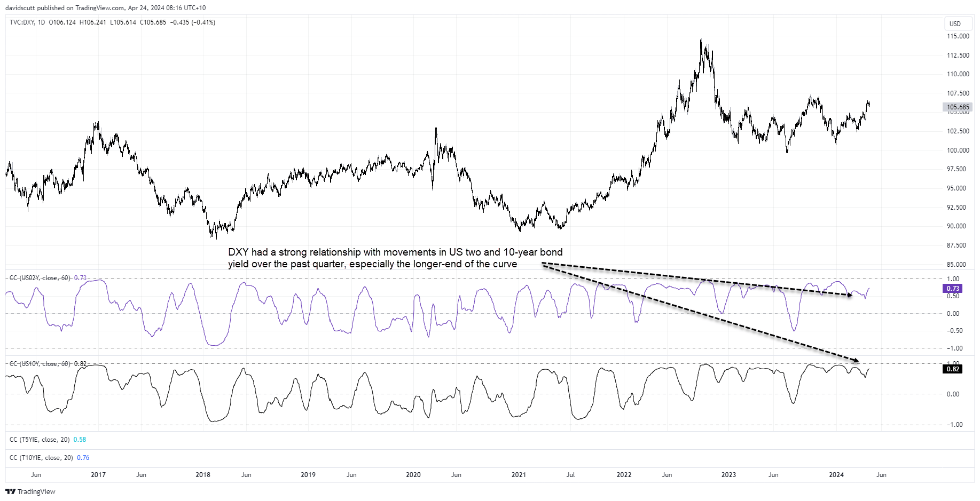
Task: Click the 100.000 price axis label
Action: click(958, 150)
